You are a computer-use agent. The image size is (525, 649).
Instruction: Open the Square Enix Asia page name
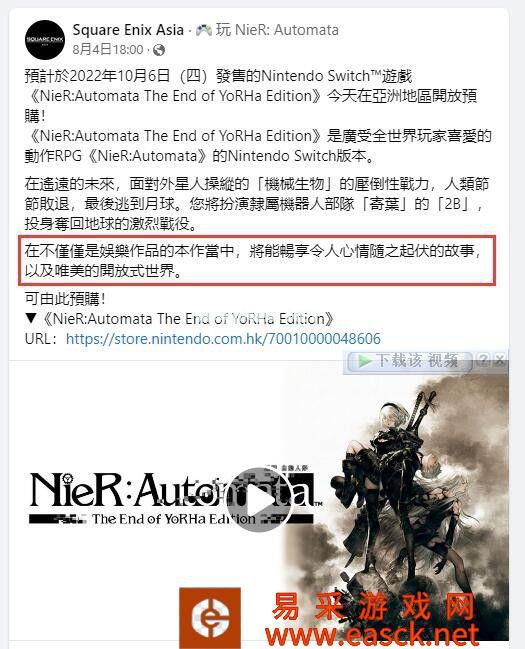(128, 30)
